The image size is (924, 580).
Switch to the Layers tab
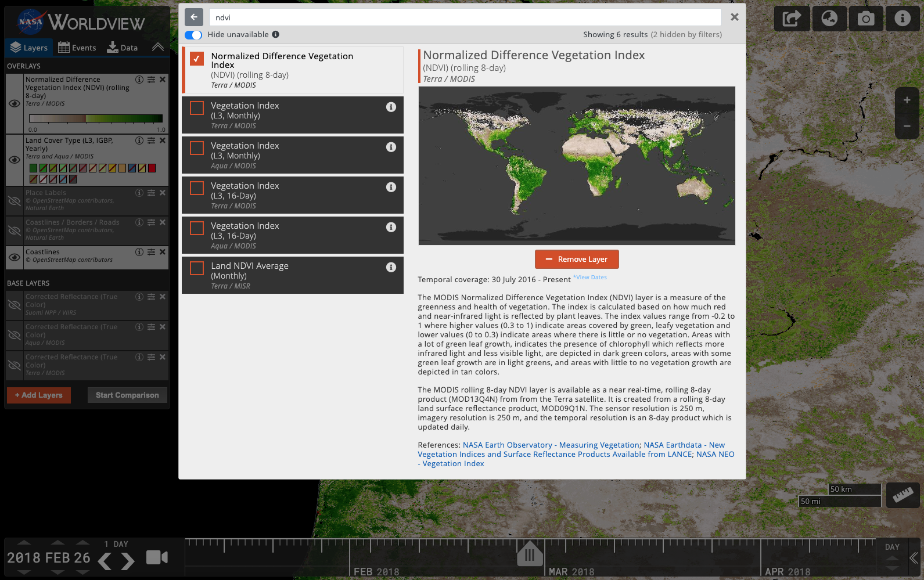tap(29, 48)
